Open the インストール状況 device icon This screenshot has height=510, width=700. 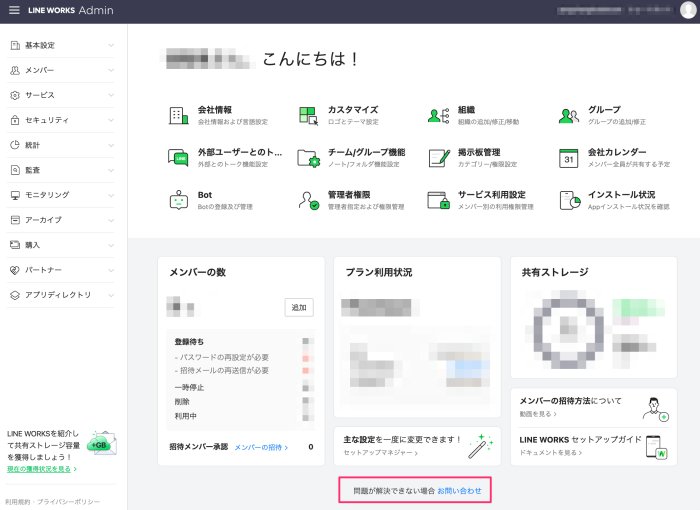pyautogui.click(x=570, y=200)
